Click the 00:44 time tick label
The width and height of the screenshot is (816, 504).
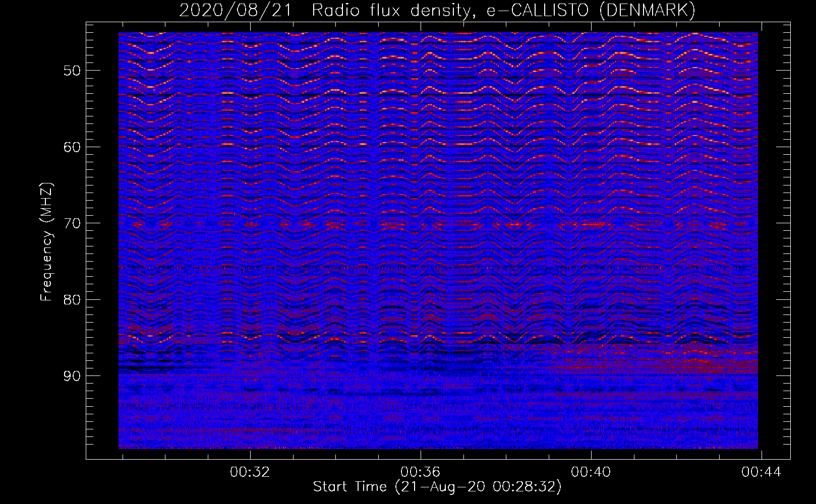(x=761, y=472)
